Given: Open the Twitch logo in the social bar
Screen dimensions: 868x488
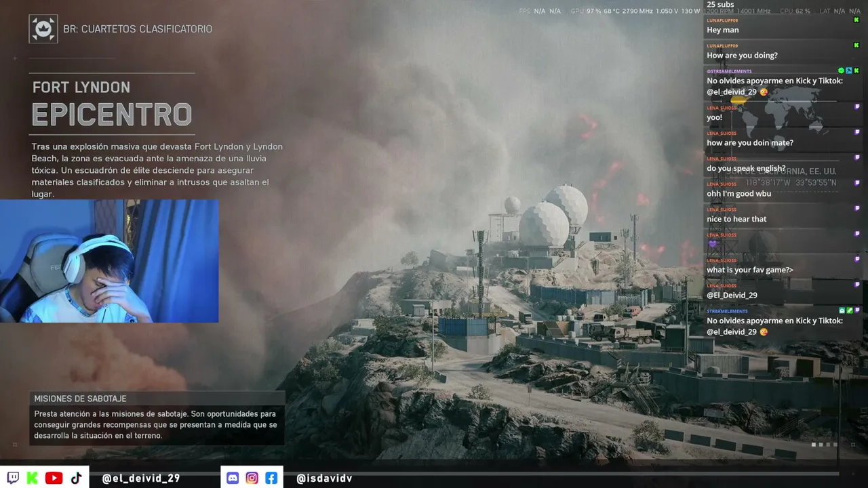Looking at the screenshot, I should [x=13, y=478].
